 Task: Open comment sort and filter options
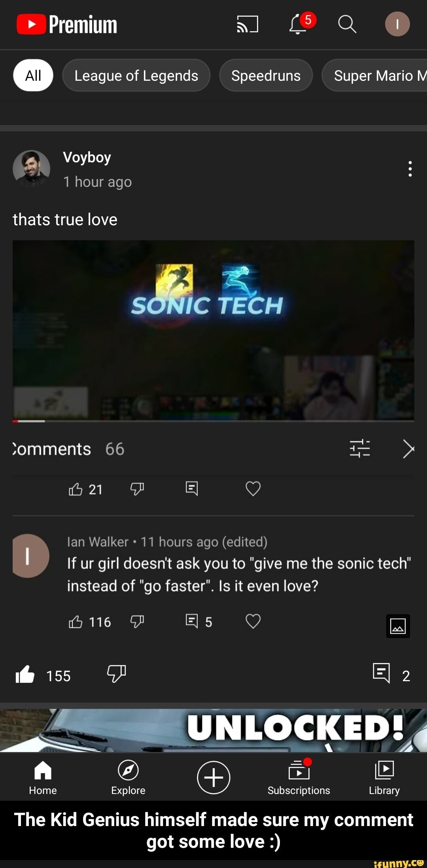[360, 449]
